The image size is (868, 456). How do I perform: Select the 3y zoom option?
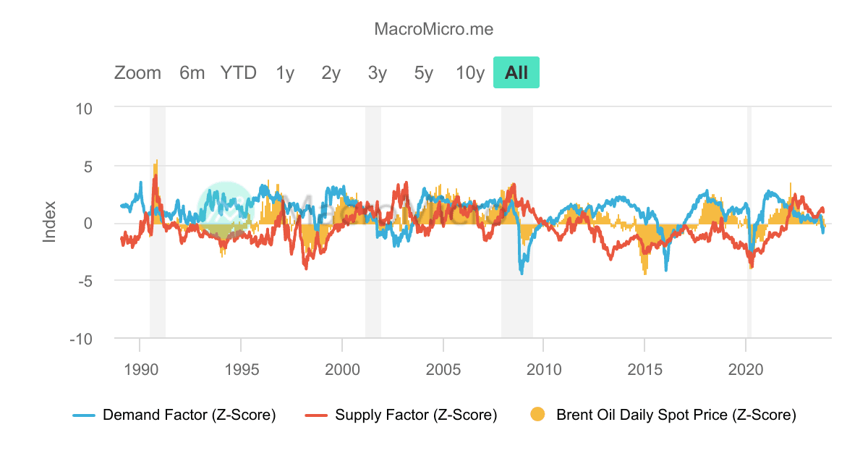tap(377, 72)
